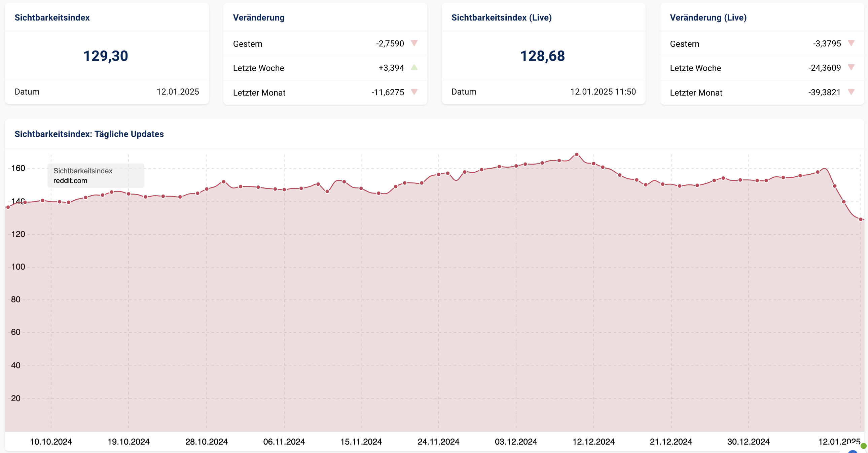Click the down arrow beside Letzte Woche -24,3609
The height and width of the screenshot is (453, 868).
tap(851, 67)
